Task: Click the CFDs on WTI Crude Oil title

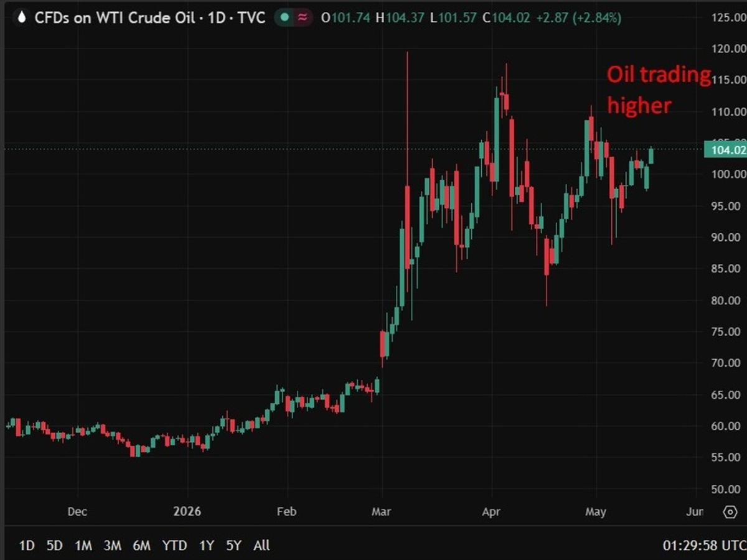Action: click(150, 18)
